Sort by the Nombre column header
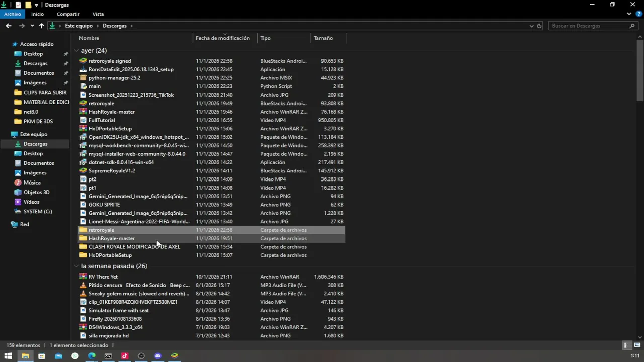 click(89, 38)
